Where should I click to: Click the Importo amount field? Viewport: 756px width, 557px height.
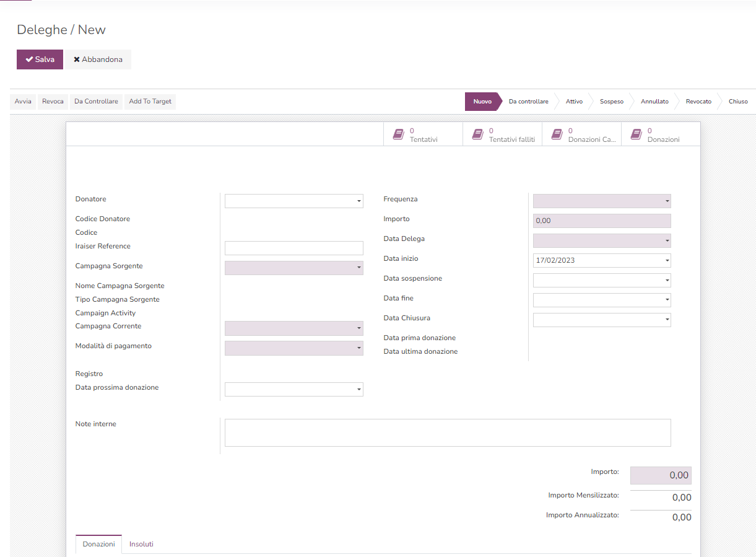coord(601,221)
